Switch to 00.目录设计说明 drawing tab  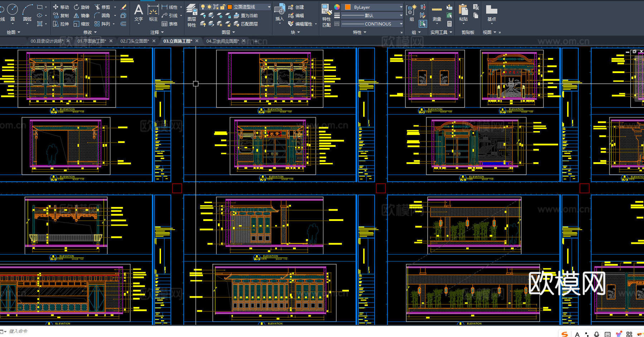47,41
